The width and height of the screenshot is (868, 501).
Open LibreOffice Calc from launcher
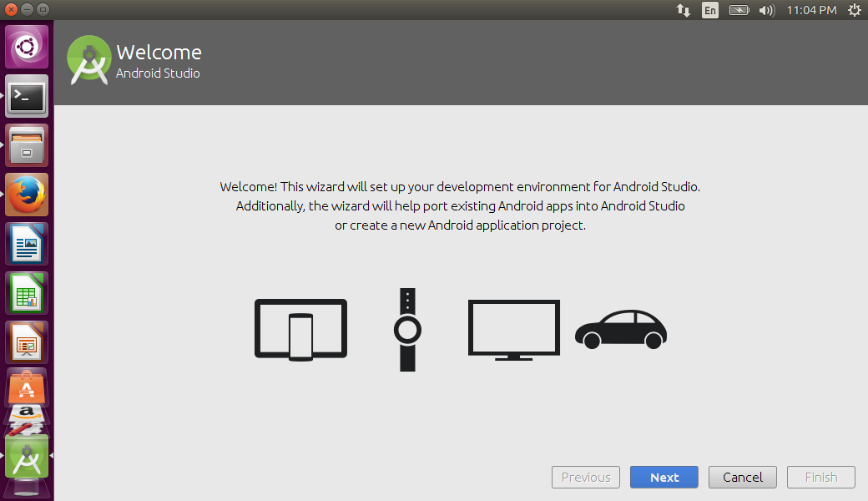(x=27, y=293)
